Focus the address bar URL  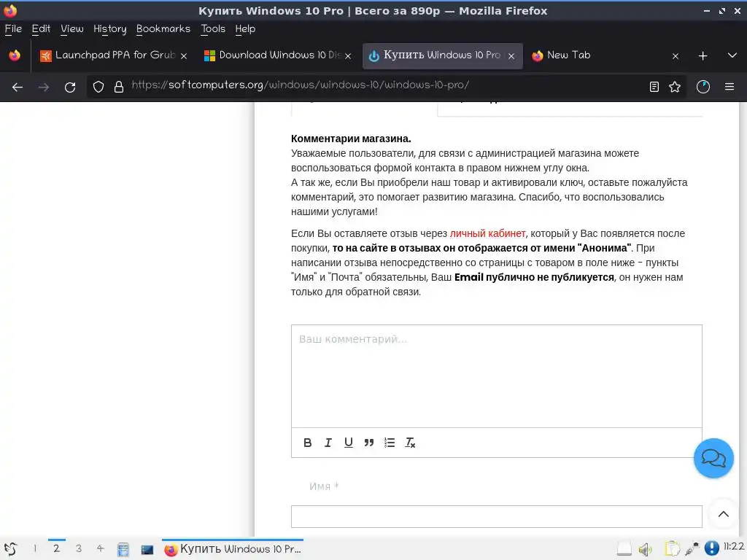click(x=300, y=85)
